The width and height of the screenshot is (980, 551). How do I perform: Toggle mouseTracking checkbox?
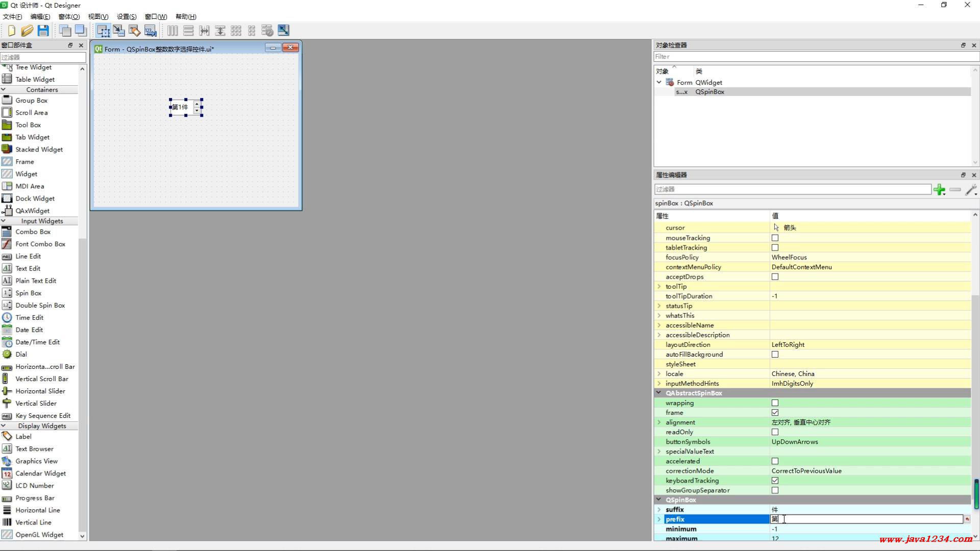(x=775, y=238)
